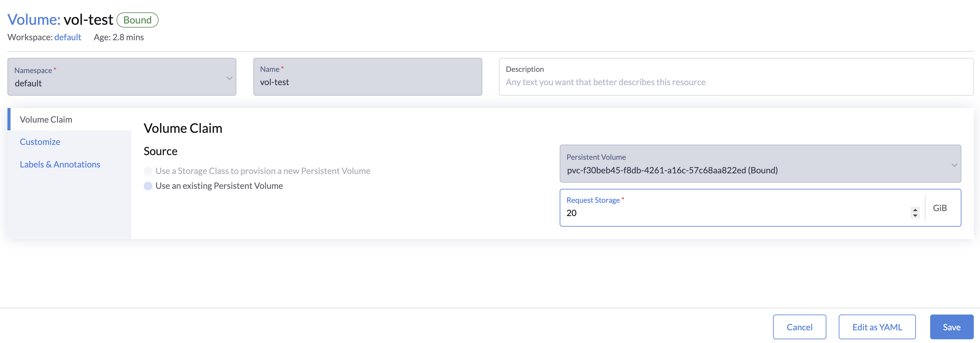
Task: Open the Customize tab
Action: 40,142
